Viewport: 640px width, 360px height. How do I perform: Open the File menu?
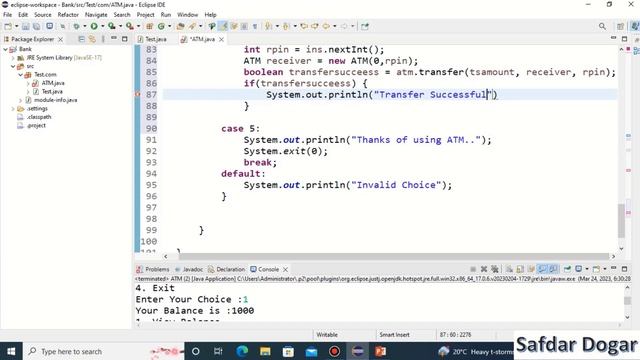(x=7, y=15)
